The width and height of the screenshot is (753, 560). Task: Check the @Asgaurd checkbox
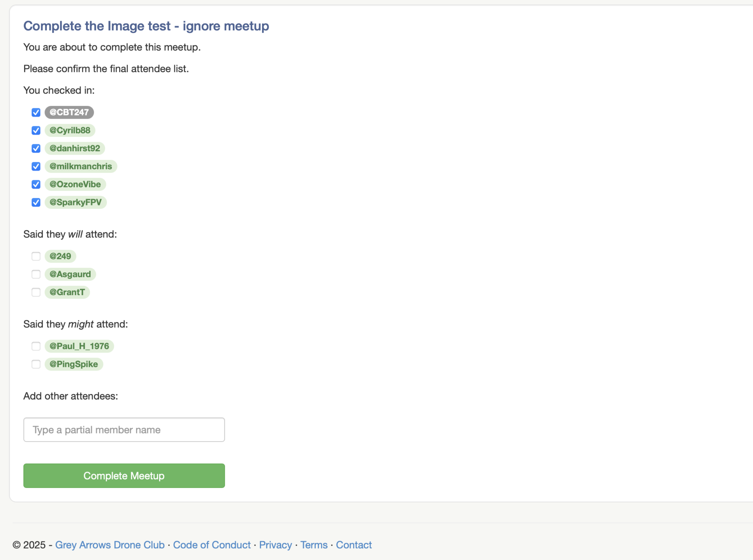tap(36, 274)
